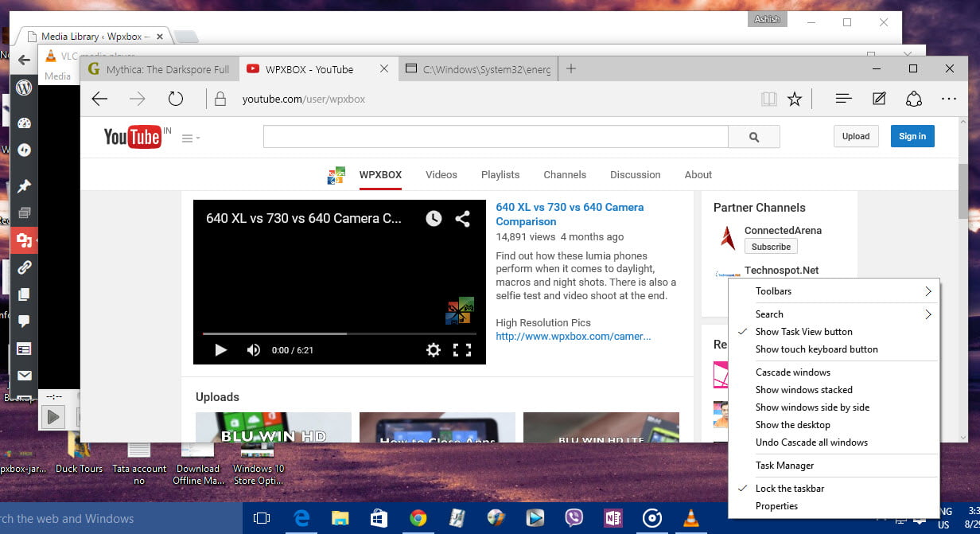Go back using Edge's back arrow
Viewport: 980px width, 534px height.
pos(99,99)
